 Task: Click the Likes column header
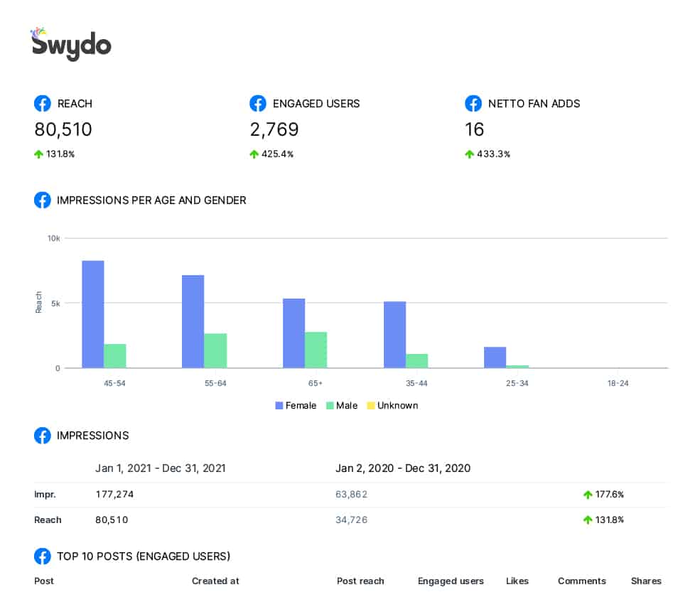tap(517, 581)
